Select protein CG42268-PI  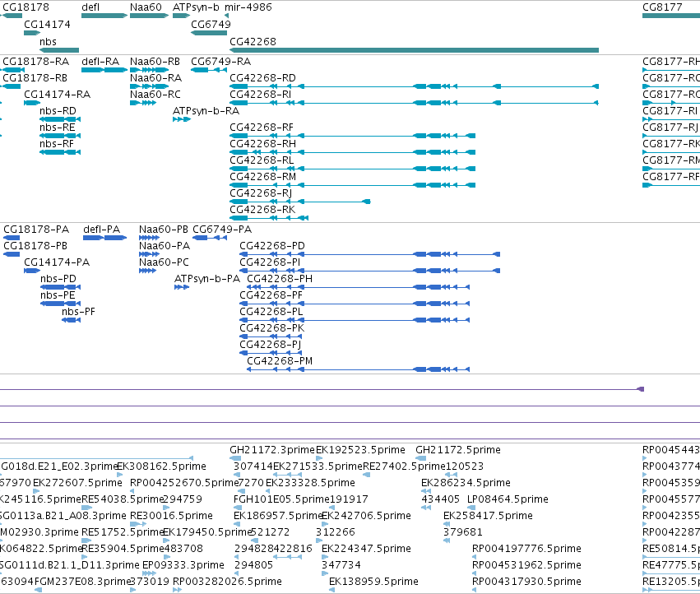point(369,271)
